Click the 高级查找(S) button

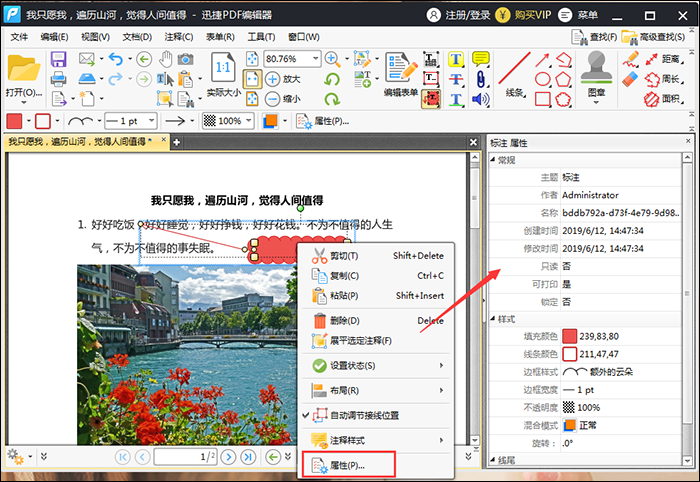653,37
